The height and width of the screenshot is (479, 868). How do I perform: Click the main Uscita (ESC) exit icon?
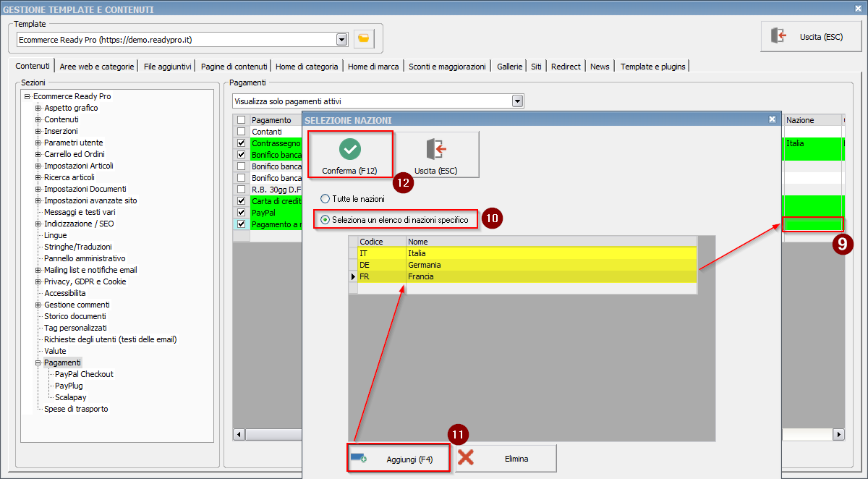click(779, 36)
